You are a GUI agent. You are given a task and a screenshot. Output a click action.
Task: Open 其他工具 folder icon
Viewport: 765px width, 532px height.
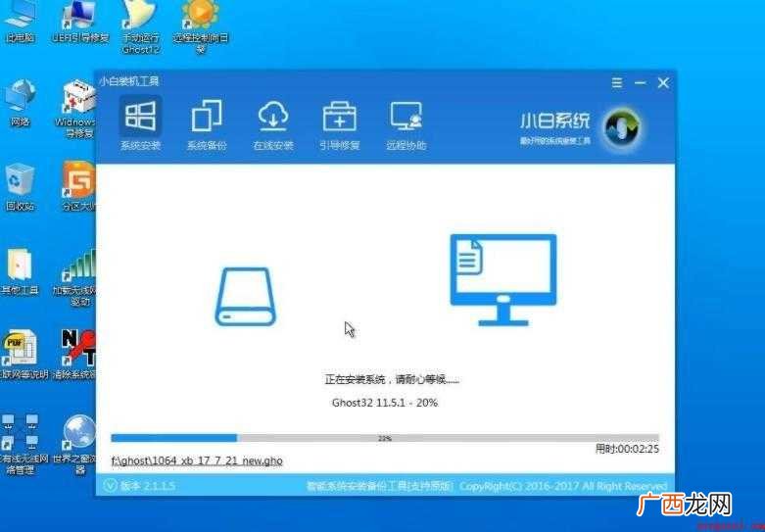tap(20, 271)
